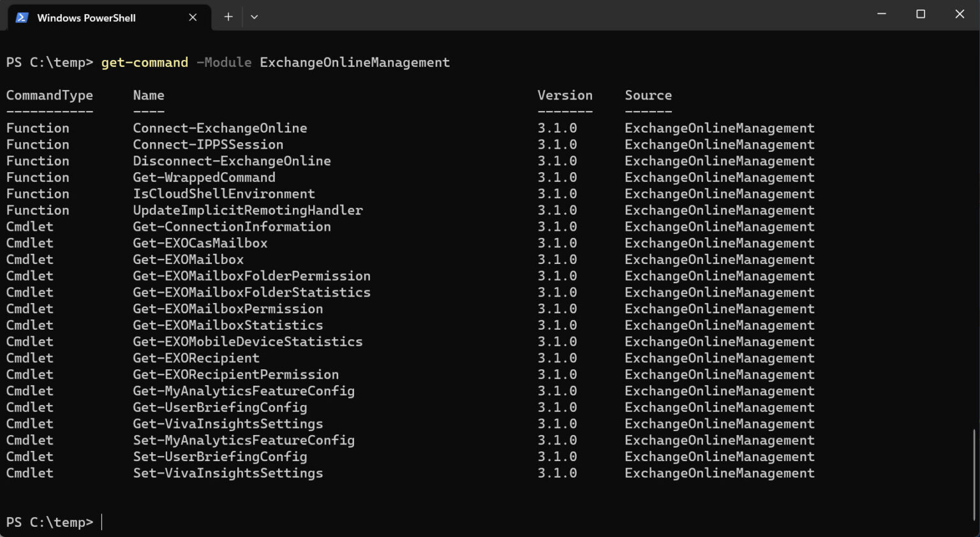Click the Name column header
This screenshot has width=980, height=537.
point(149,95)
